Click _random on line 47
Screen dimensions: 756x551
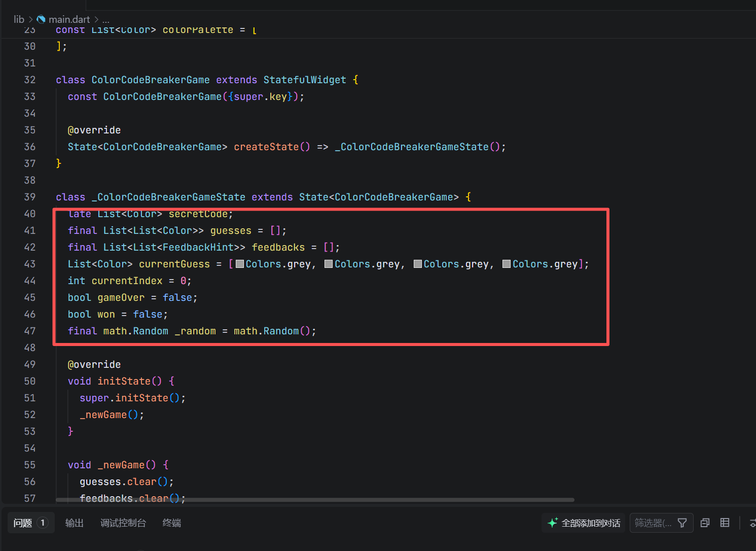coord(195,331)
